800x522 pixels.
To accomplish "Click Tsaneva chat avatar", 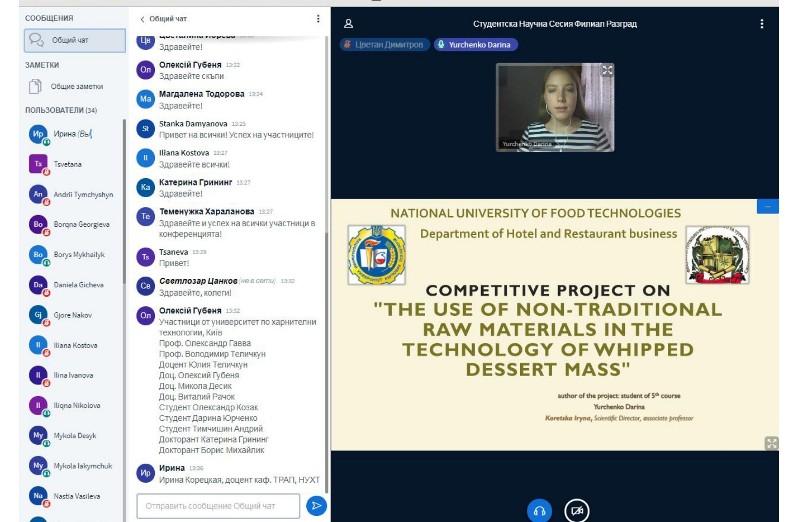I will pyautogui.click(x=145, y=257).
